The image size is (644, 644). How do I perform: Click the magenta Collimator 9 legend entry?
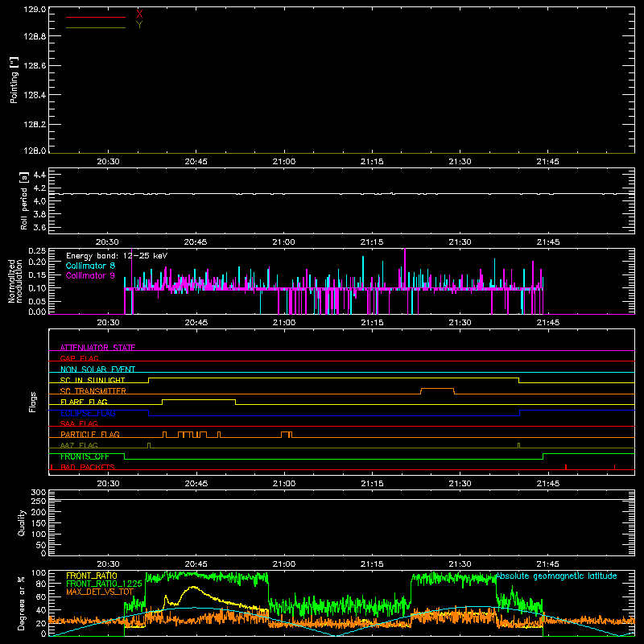point(90,275)
